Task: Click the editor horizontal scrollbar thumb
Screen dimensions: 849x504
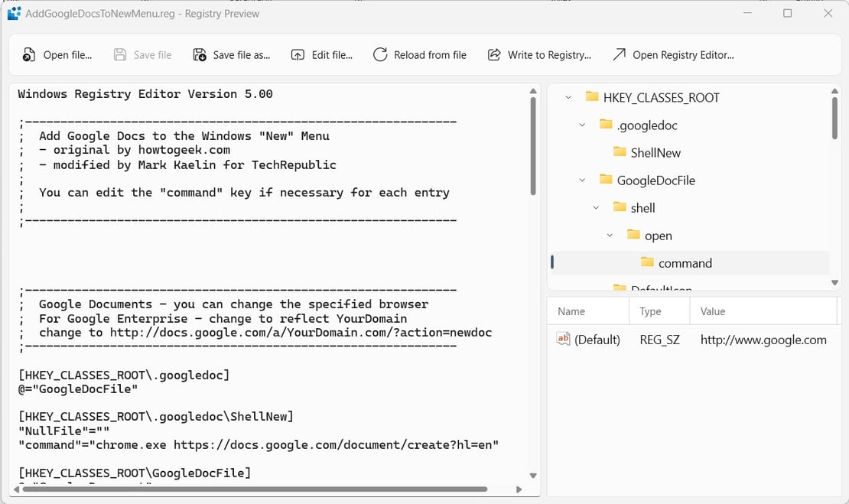Action: [255, 489]
